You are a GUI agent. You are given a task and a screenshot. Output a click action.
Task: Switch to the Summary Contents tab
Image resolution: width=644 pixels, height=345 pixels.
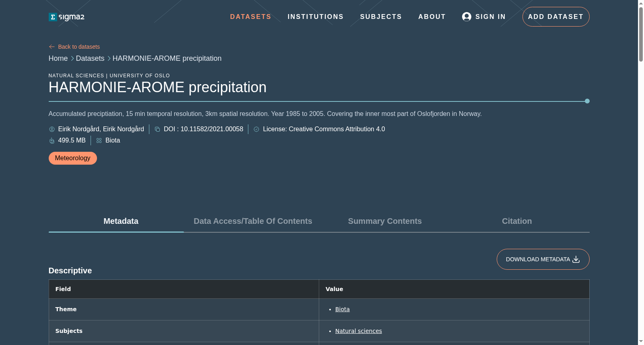click(x=385, y=221)
